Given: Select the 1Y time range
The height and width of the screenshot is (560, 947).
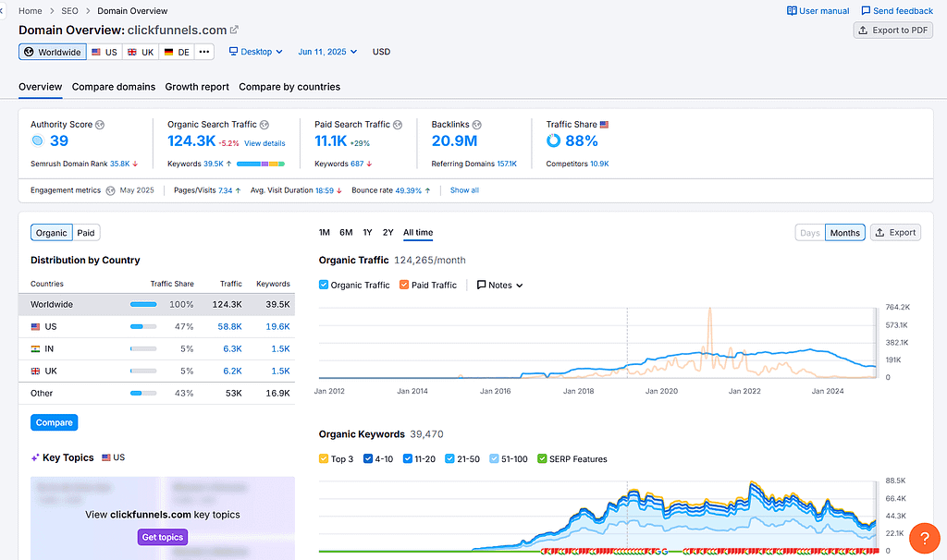Looking at the screenshot, I should (x=367, y=232).
